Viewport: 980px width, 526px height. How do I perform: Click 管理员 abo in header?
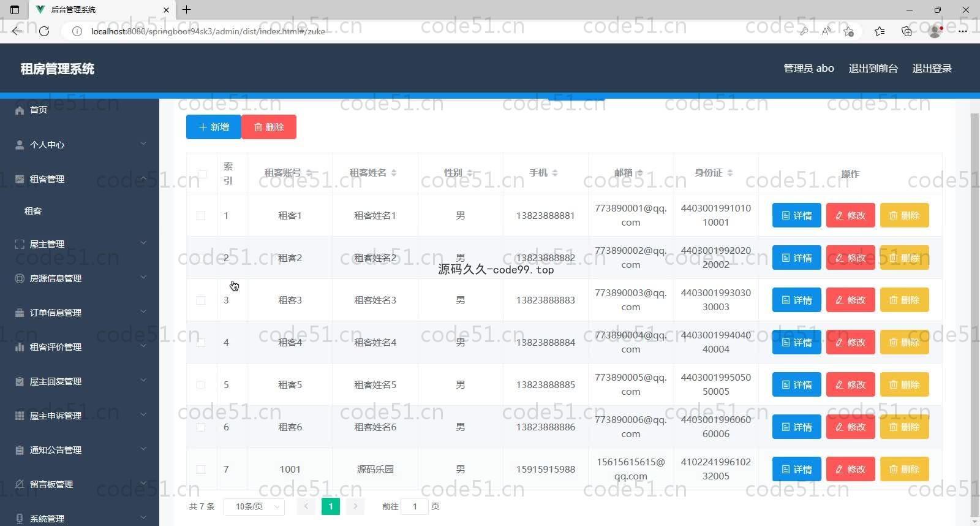pyautogui.click(x=809, y=69)
